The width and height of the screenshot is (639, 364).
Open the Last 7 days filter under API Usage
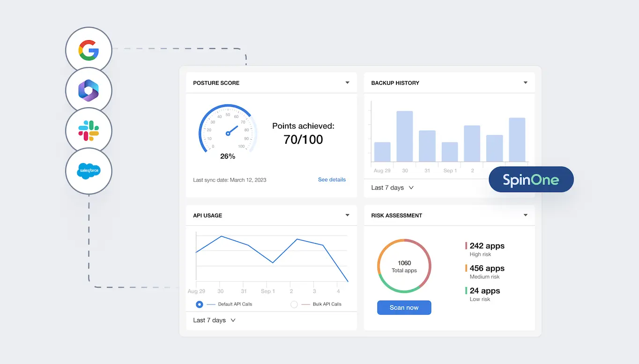coord(213,320)
